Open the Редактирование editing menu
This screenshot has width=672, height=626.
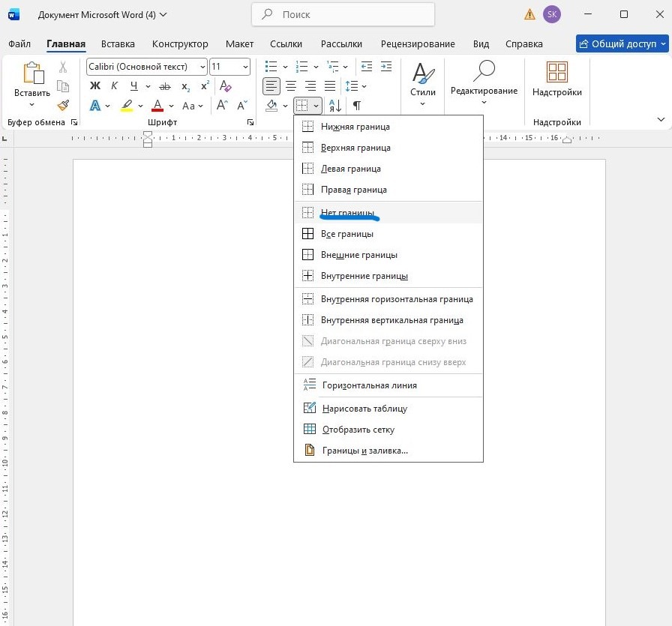point(484,82)
